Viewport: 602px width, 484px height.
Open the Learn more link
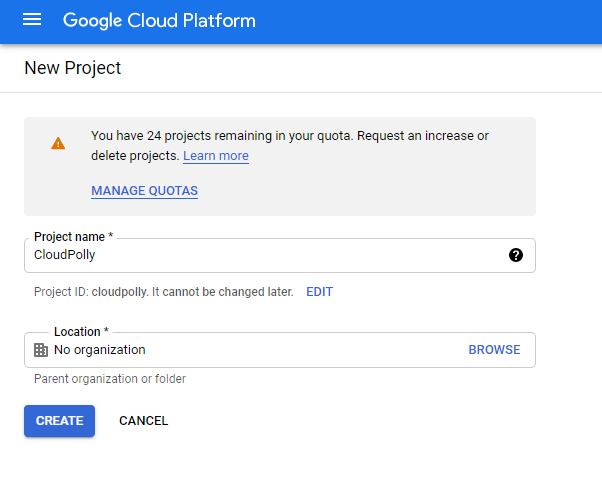[x=216, y=156]
